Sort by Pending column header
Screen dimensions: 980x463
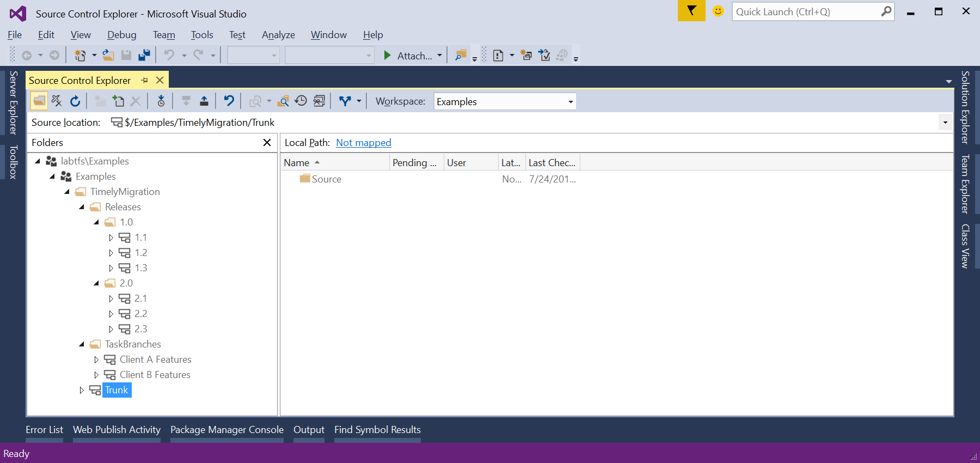click(x=416, y=162)
